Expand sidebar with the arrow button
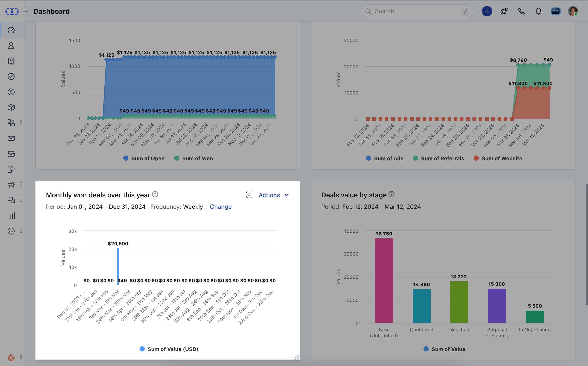The image size is (588, 366). [25, 11]
